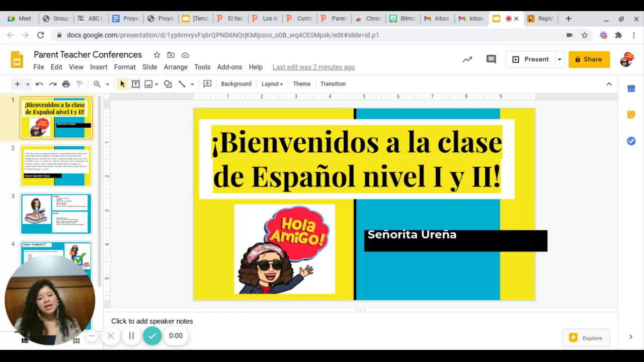The height and width of the screenshot is (362, 644).
Task: Click the Undo arrow icon
Action: [39, 84]
